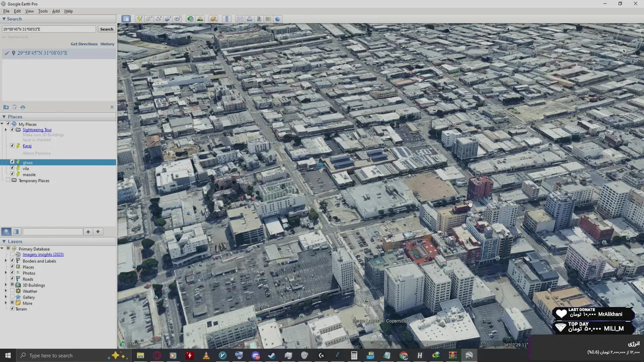Screen dimensions: 644x362
Task: Clear search results with the X button
Action: (112, 107)
